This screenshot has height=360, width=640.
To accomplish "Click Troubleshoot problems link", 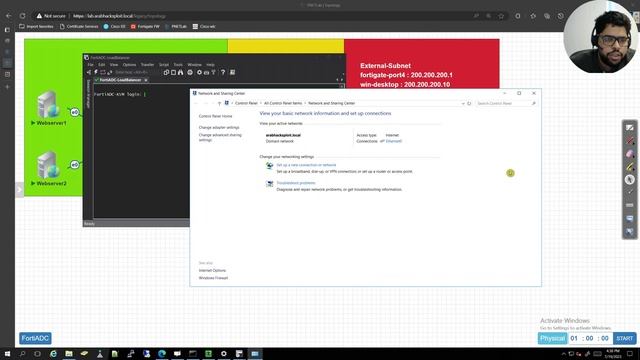I will click(296, 183).
